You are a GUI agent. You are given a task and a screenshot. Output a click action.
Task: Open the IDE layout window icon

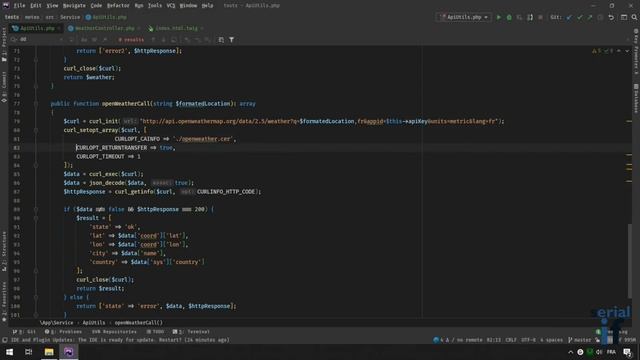[x=624, y=17]
